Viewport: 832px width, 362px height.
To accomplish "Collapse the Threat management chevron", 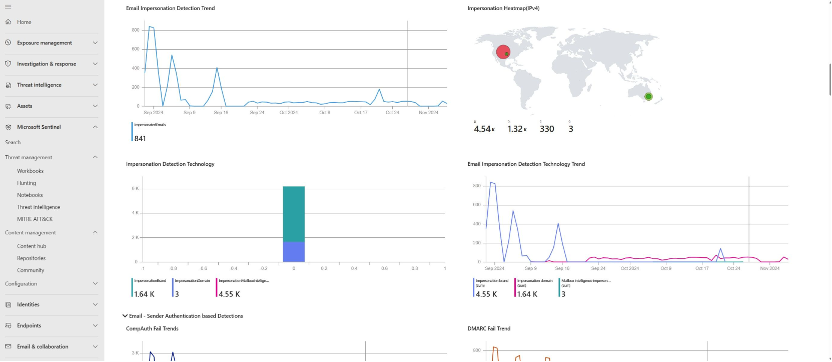I will pyautogui.click(x=95, y=157).
